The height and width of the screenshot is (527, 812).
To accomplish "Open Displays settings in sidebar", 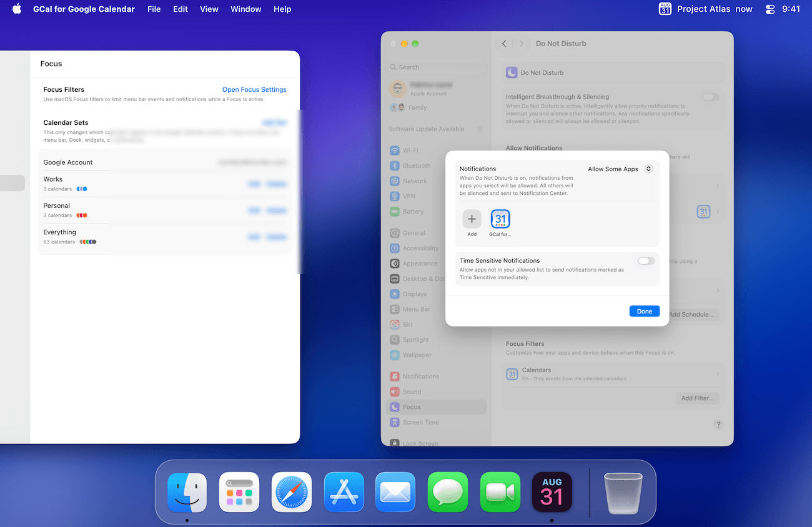I will pyautogui.click(x=436, y=294).
